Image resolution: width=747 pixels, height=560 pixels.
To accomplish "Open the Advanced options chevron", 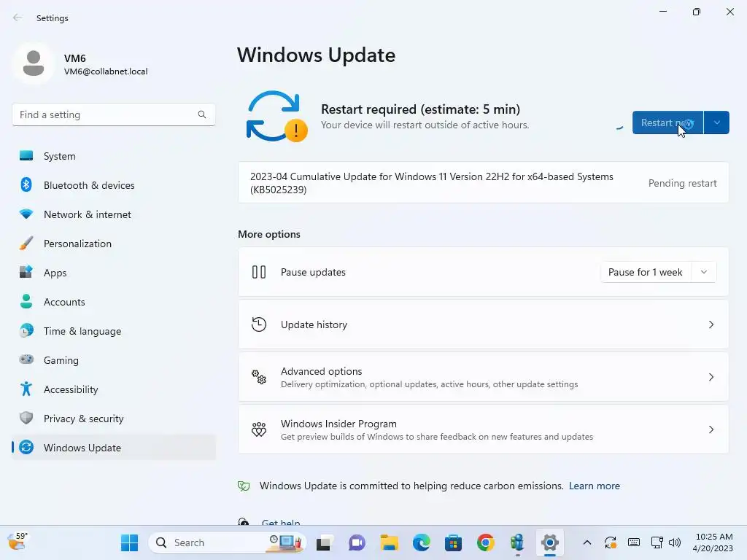I will 711,377.
